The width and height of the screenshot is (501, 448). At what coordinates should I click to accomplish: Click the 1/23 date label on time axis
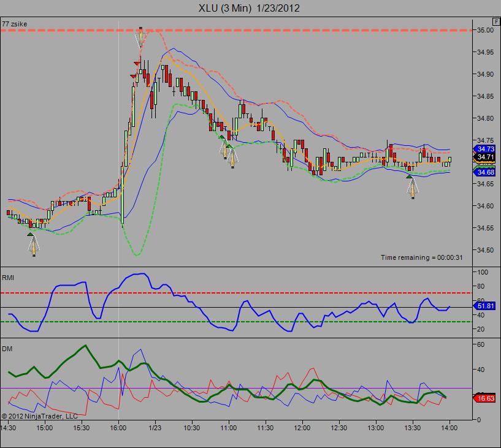pyautogui.click(x=155, y=428)
